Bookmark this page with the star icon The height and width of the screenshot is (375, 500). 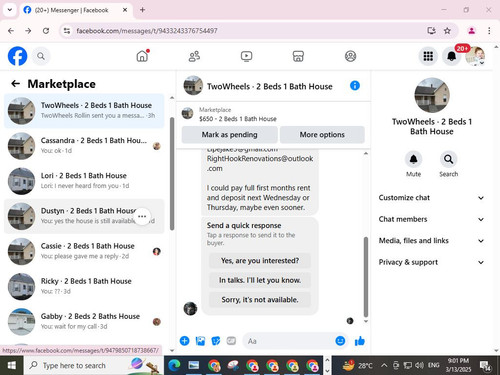pyautogui.click(x=447, y=31)
